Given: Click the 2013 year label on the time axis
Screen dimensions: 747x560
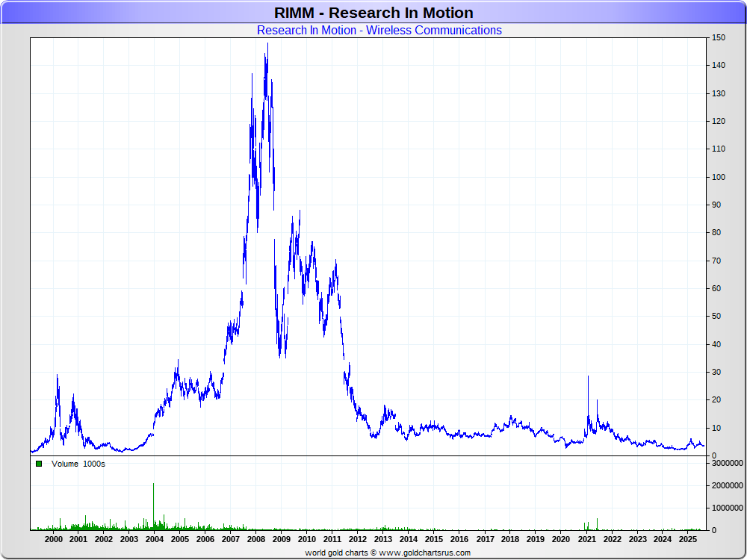Looking at the screenshot, I should tap(383, 539).
